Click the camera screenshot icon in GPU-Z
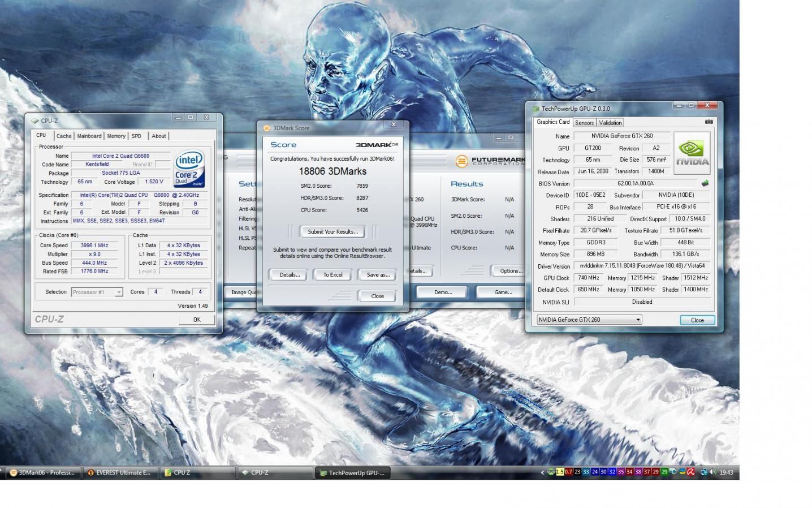The image size is (812, 508). [x=709, y=122]
